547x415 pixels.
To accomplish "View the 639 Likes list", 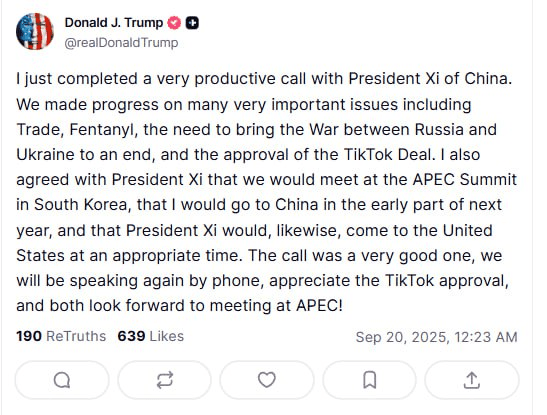I will coord(151,337).
